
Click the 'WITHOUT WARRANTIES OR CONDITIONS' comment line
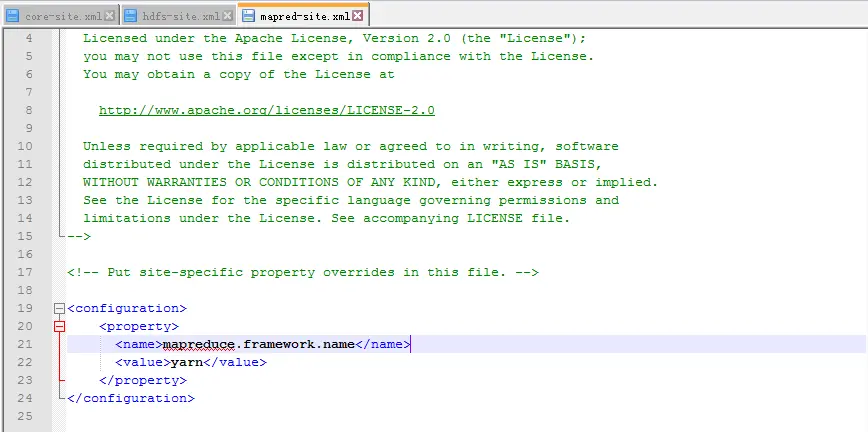point(370,182)
